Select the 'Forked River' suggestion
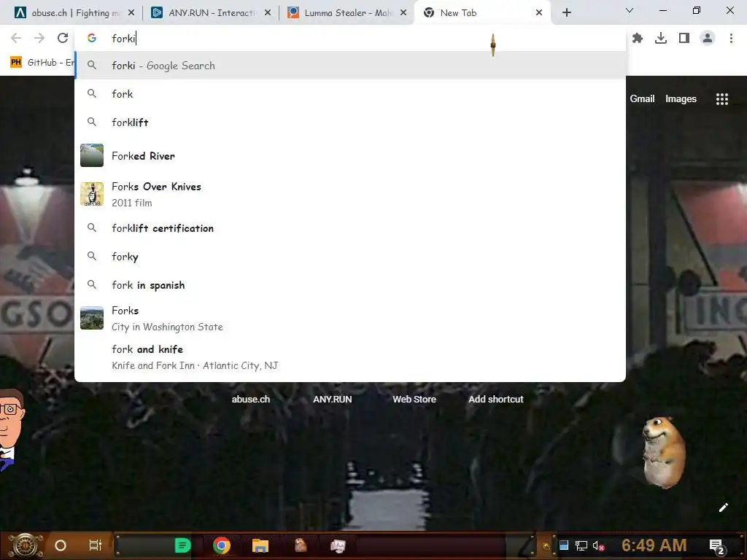This screenshot has width=747, height=560. click(350, 156)
